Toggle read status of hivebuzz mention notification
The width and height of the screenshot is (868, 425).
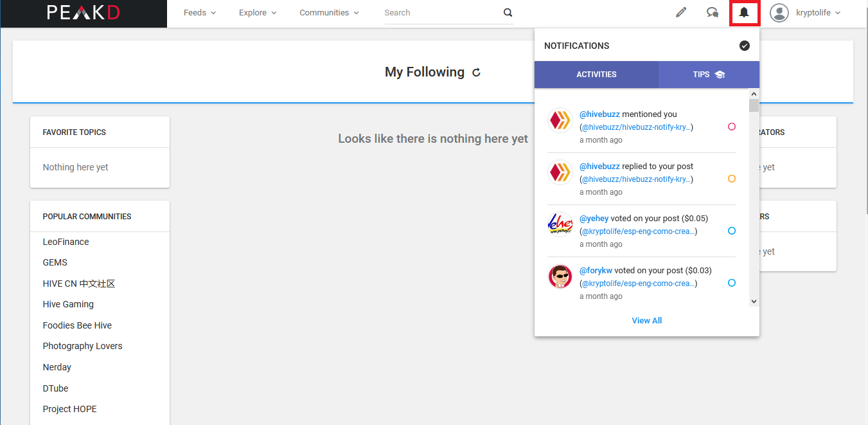click(732, 127)
